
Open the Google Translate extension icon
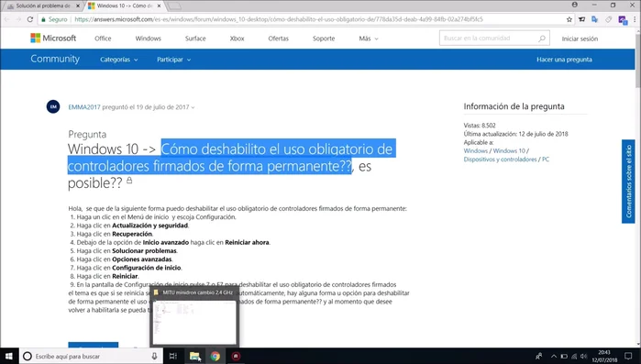click(595, 19)
